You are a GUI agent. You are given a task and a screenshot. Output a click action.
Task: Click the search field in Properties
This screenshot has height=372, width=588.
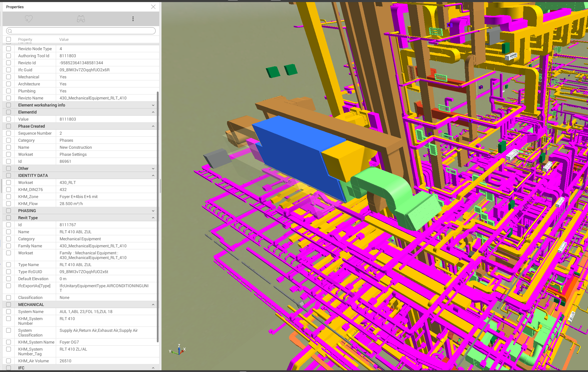pos(81,31)
